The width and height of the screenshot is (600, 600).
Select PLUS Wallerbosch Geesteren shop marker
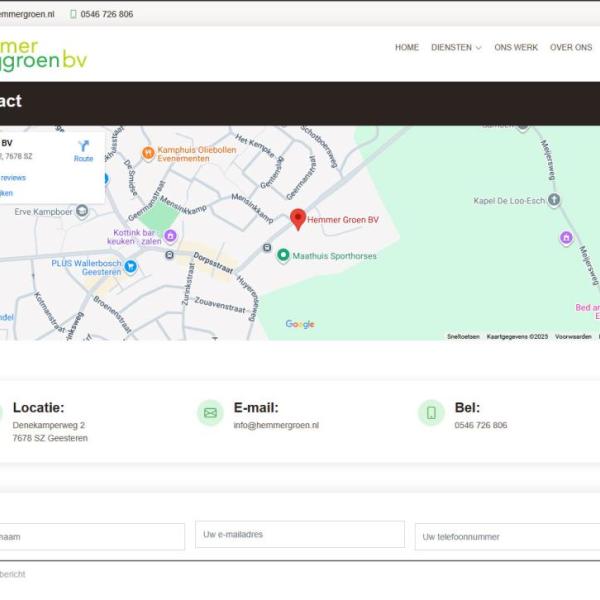click(x=130, y=265)
